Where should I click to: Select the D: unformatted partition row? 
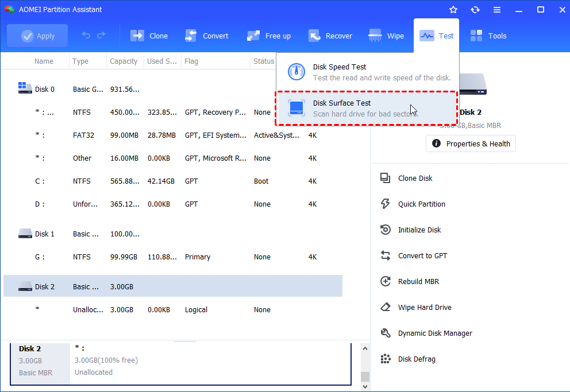(x=173, y=204)
